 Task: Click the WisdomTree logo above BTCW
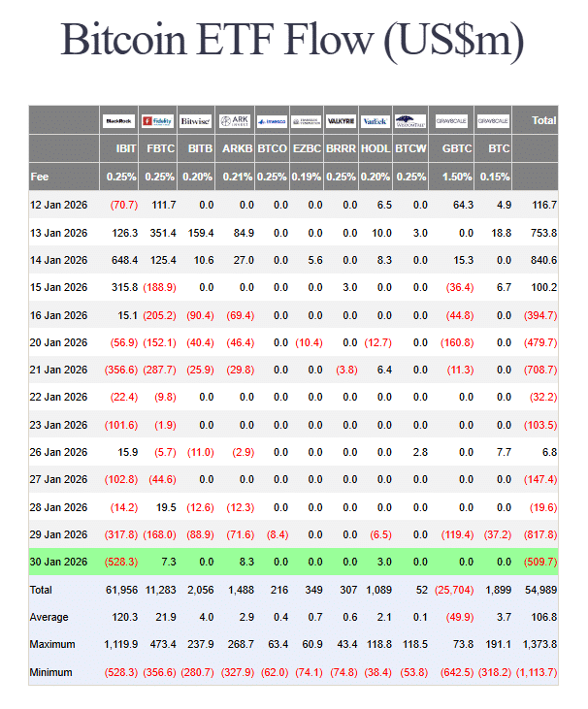coord(409,121)
